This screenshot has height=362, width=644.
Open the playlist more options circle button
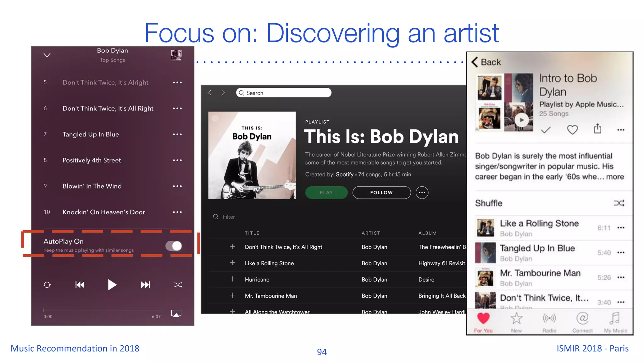tap(422, 193)
